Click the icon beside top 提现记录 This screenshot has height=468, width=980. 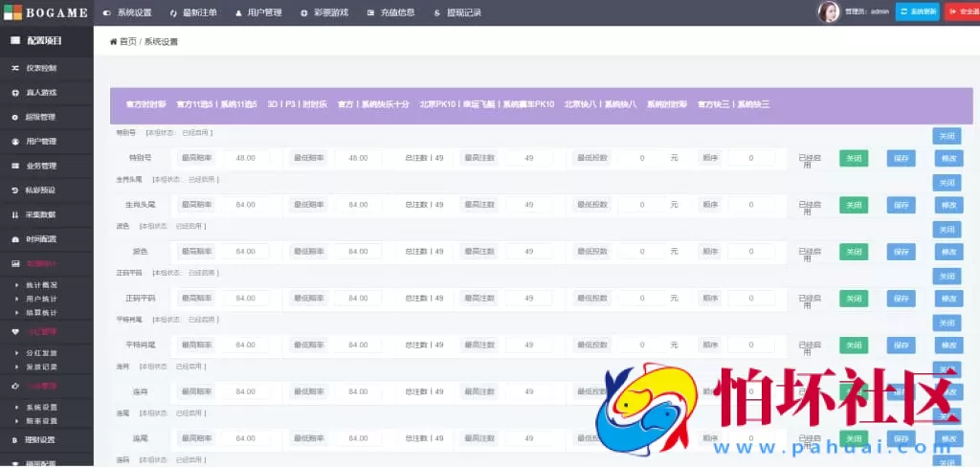coord(436,12)
